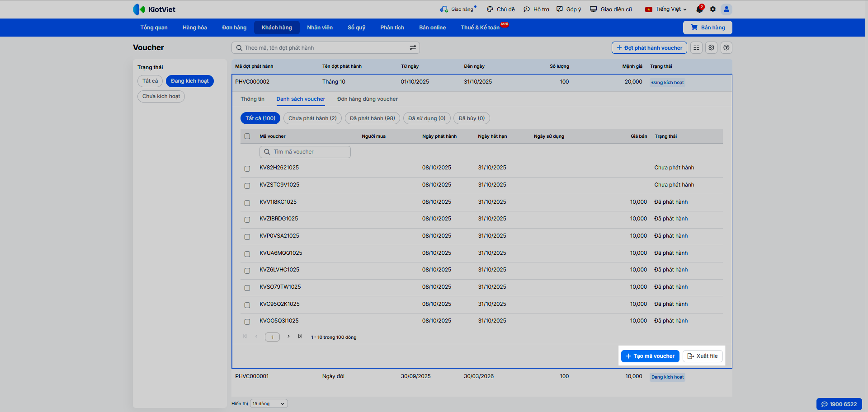The width and height of the screenshot is (868, 412).
Task: Open the Hàng hóa menu
Action: click(194, 28)
